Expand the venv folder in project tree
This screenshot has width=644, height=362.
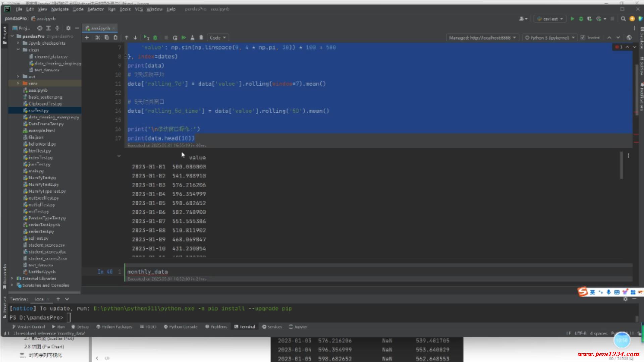click(x=18, y=83)
